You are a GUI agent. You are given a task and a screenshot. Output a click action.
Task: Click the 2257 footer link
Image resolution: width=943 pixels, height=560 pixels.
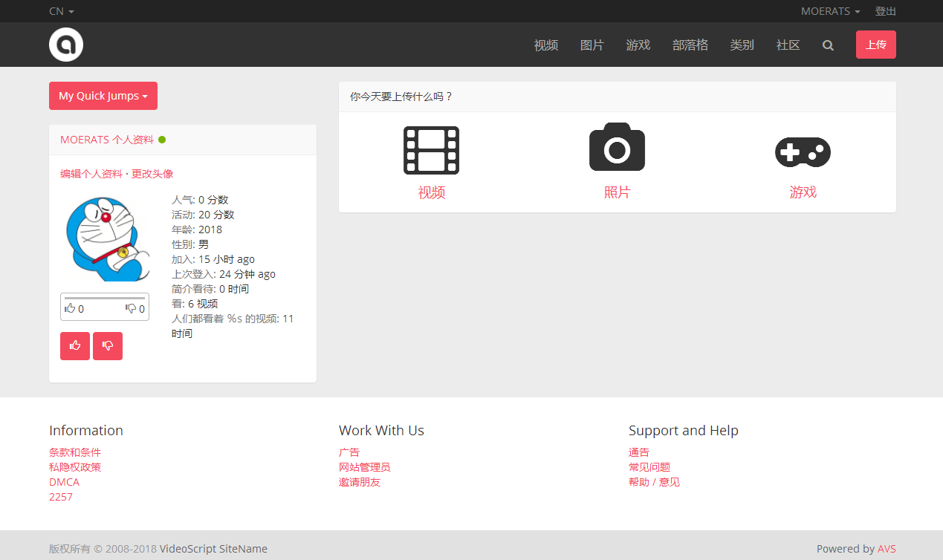coord(61,497)
